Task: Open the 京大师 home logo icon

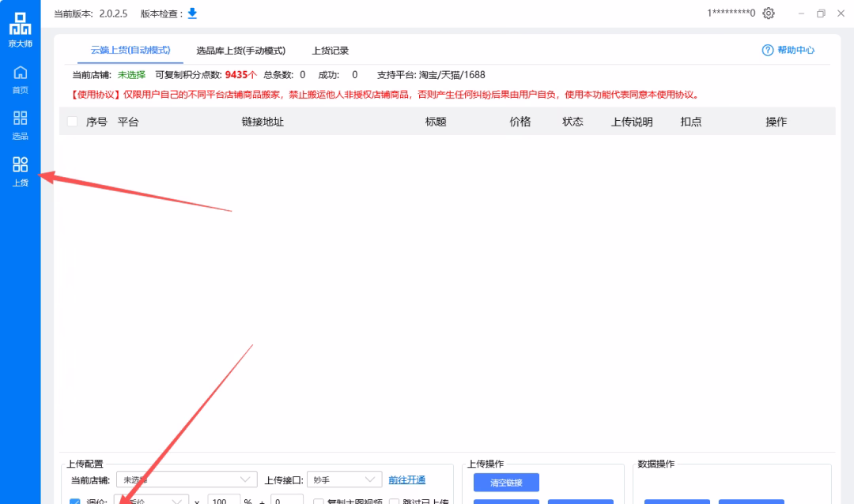Action: click(x=21, y=25)
